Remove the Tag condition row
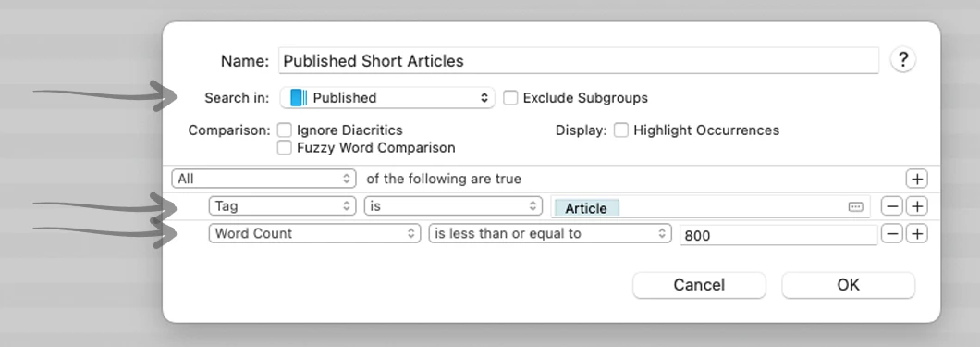Screen dimensions: 980x347 pos(892,206)
